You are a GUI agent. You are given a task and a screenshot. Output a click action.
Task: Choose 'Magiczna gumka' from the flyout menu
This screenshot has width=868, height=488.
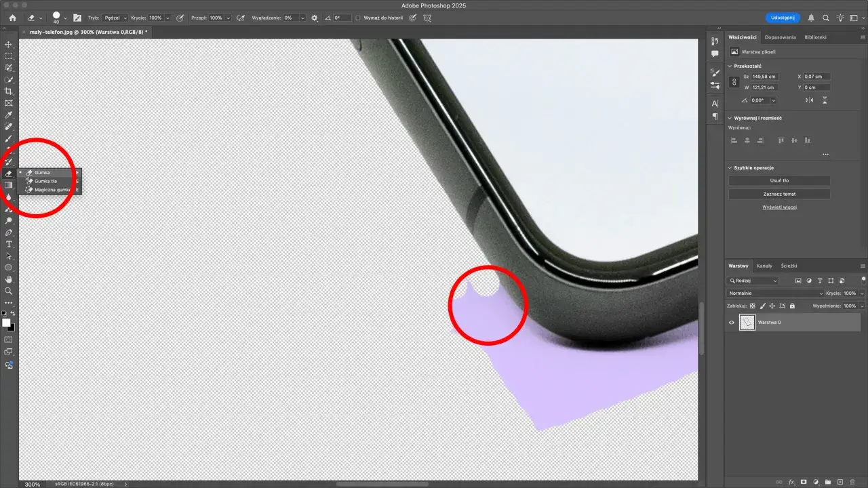[x=52, y=190]
